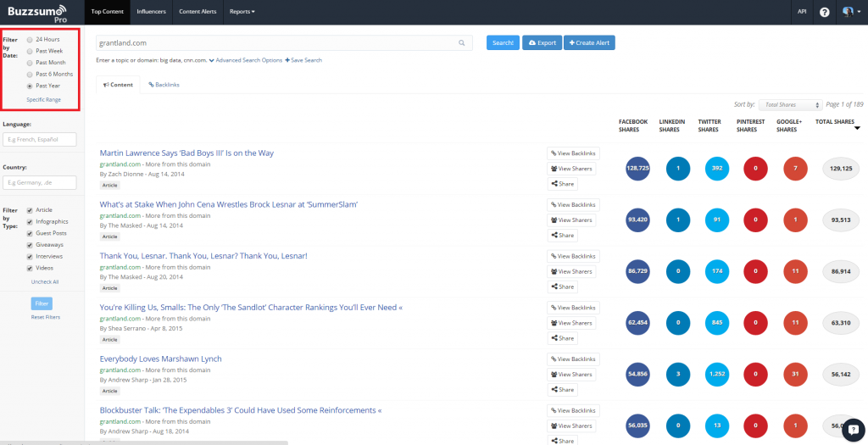Open article 'Everybody Loves Marshawn Lynch'

160,359
